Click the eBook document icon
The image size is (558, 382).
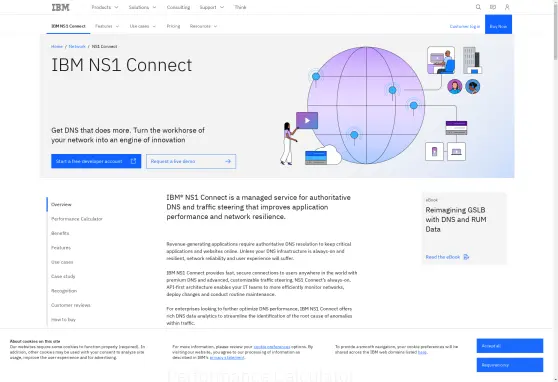click(466, 257)
